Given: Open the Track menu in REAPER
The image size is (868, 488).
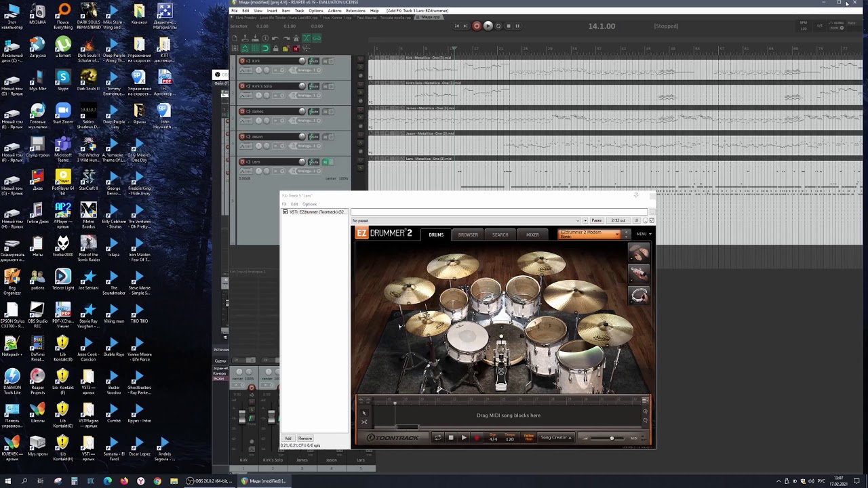Looking at the screenshot, I should pos(299,11).
